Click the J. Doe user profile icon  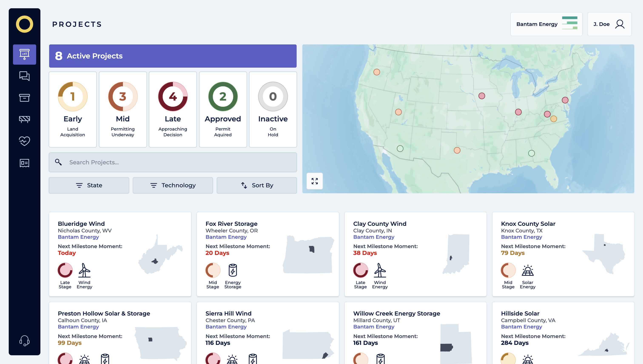[x=620, y=24]
